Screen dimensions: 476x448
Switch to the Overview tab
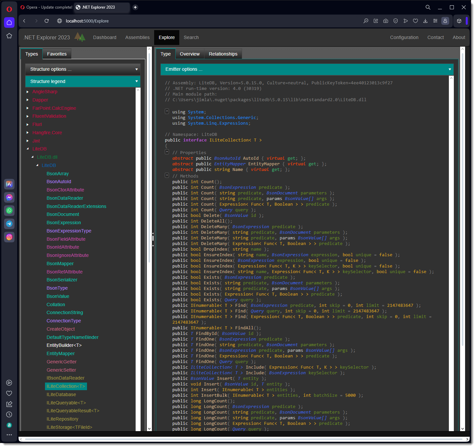[190, 54]
